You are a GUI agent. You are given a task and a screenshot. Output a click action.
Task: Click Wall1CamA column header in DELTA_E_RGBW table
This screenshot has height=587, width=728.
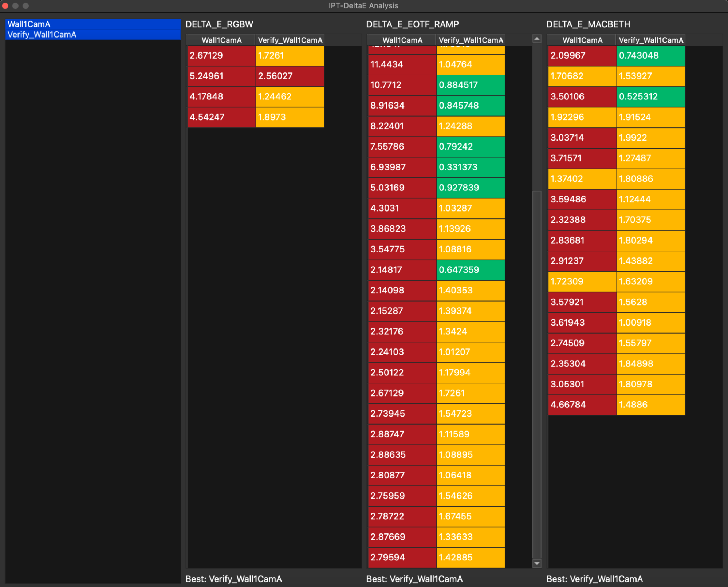[221, 40]
